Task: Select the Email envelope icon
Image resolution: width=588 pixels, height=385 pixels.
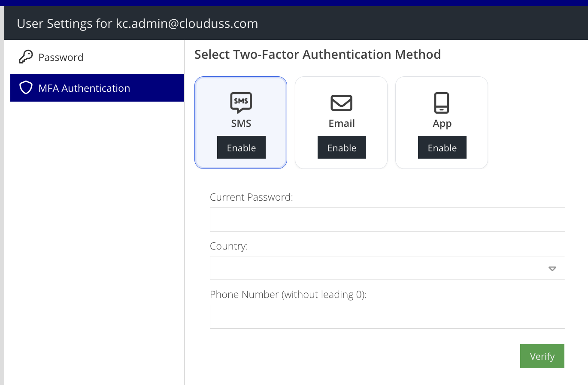Action: click(x=341, y=103)
